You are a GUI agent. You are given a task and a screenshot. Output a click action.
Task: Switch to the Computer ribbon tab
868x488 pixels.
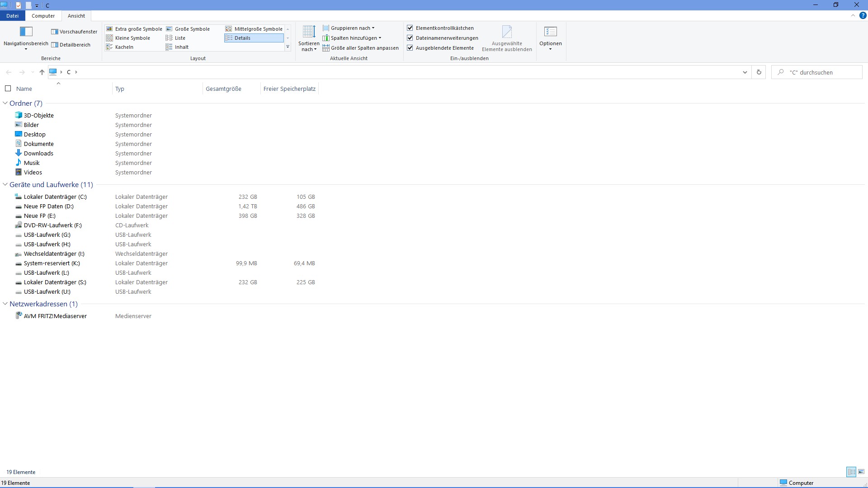pyautogui.click(x=43, y=16)
